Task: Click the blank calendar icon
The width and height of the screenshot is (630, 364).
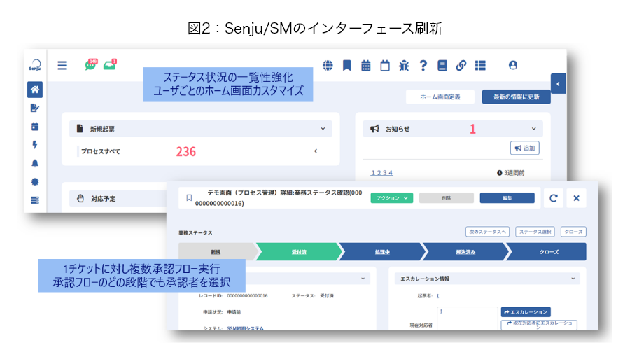Action: (385, 66)
